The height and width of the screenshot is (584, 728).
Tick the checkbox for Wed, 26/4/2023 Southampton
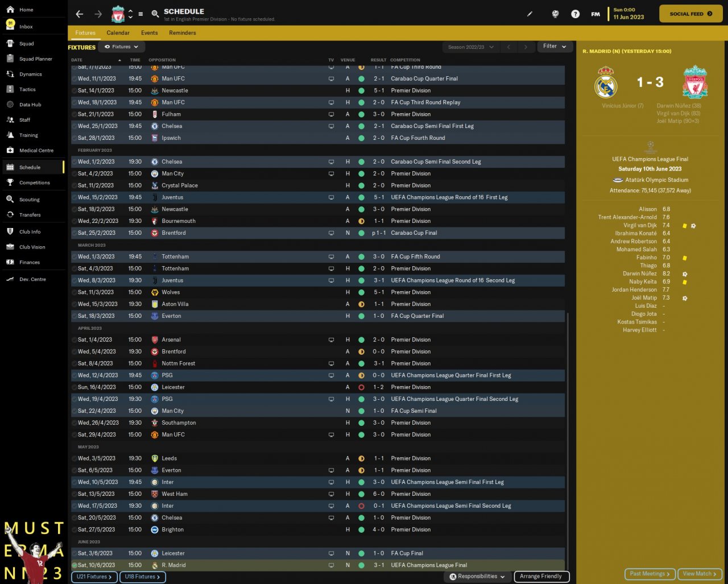point(74,423)
